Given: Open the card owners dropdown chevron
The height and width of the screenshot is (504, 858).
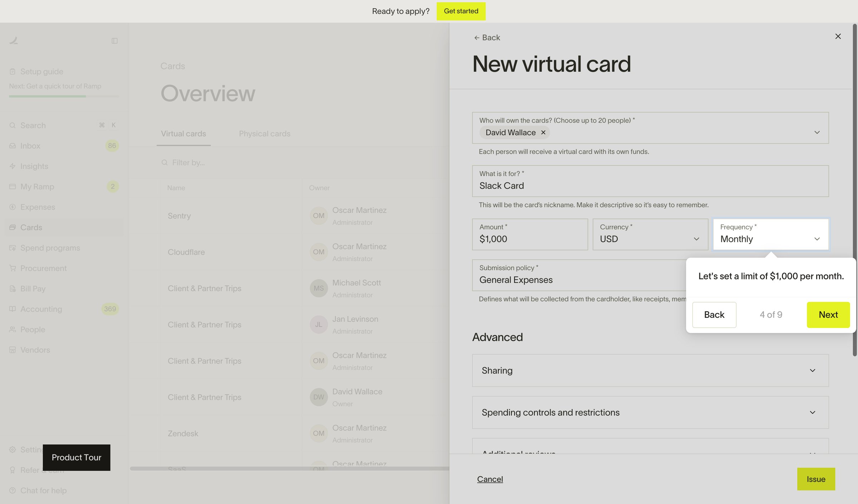Looking at the screenshot, I should pos(817,133).
